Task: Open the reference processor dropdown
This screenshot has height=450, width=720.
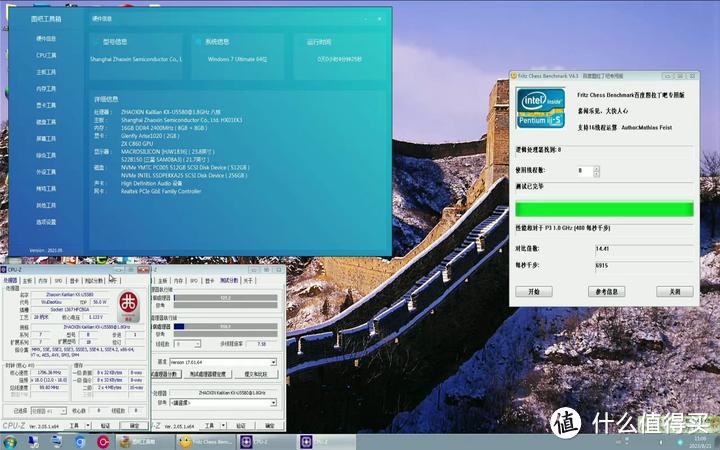Action: click(216, 403)
